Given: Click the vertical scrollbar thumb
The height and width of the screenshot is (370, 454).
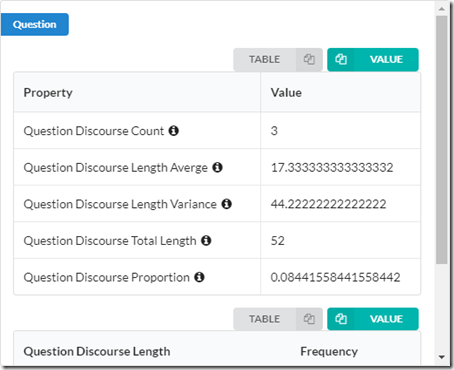Looking at the screenshot, I should pos(442,140).
